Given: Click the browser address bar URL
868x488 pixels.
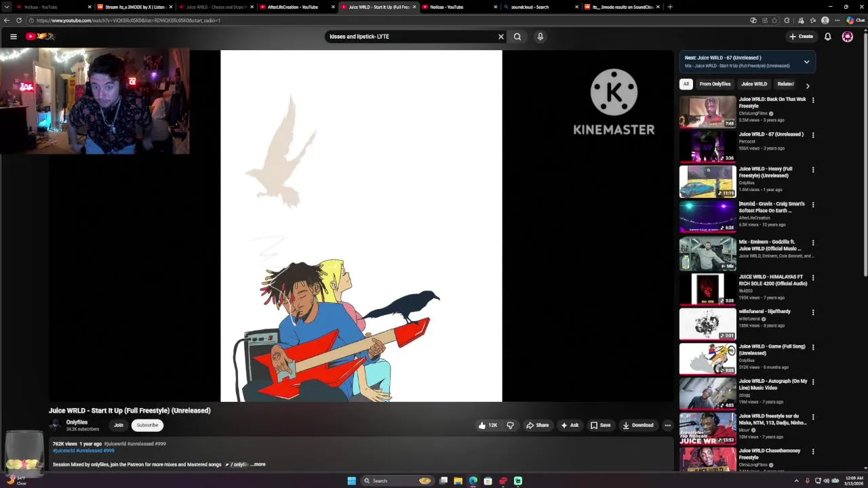Looking at the screenshot, I should [x=129, y=20].
